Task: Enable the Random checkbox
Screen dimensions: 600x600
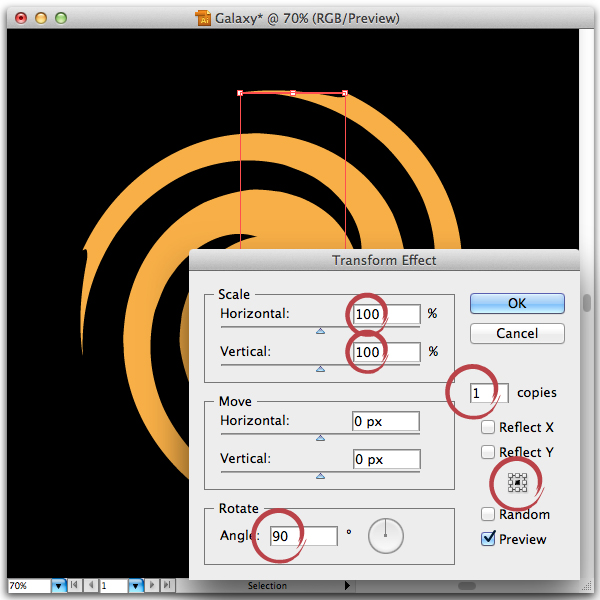Action: [488, 514]
